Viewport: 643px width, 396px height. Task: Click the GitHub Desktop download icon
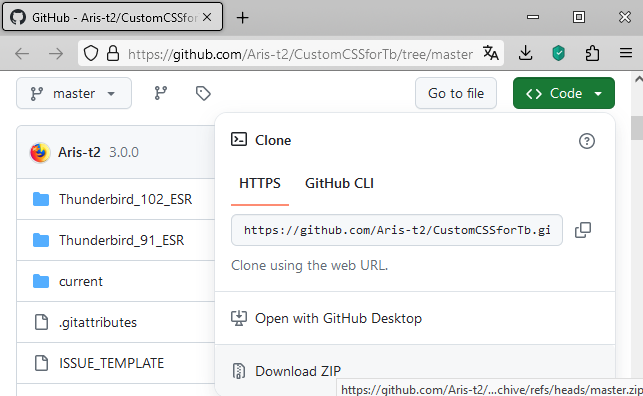click(239, 318)
